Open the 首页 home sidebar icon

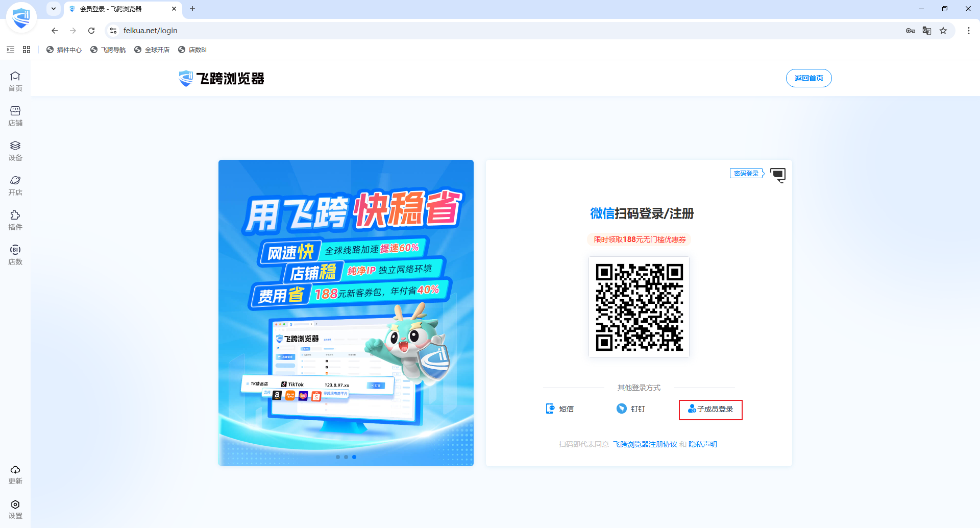(15, 81)
